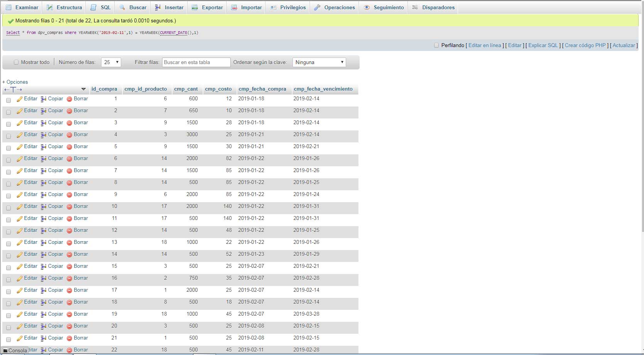Open the Disparadores tab

(433, 7)
